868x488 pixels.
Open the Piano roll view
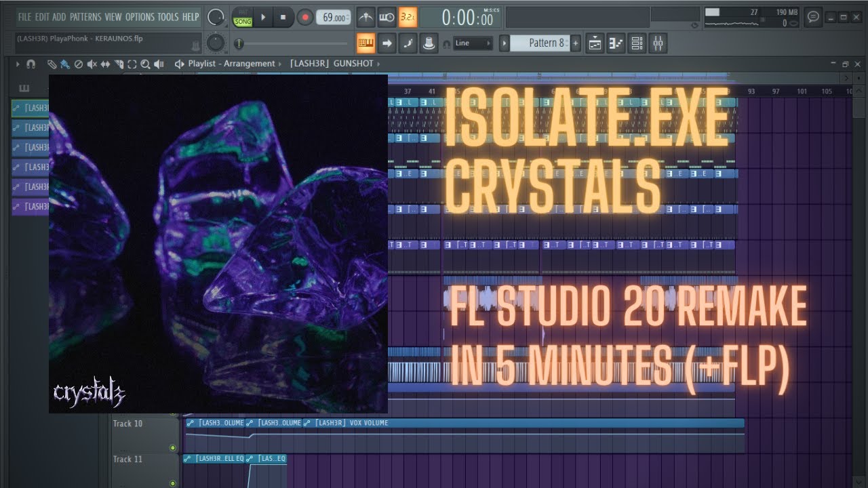point(616,43)
